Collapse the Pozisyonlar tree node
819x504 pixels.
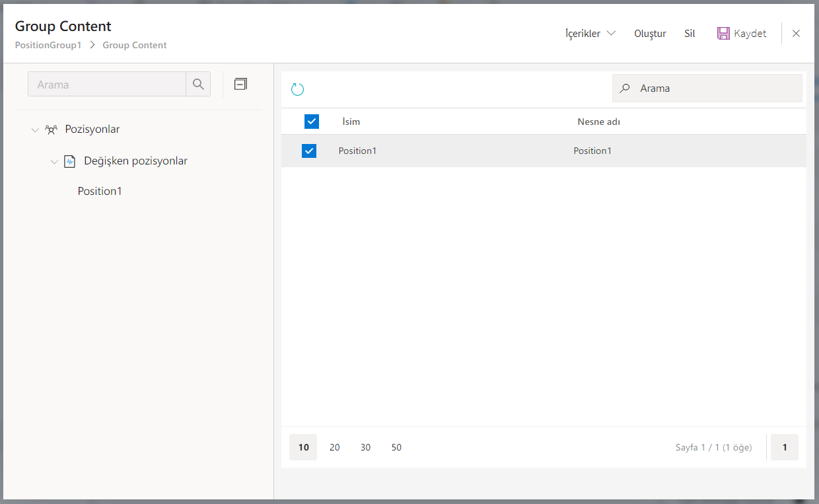click(36, 130)
